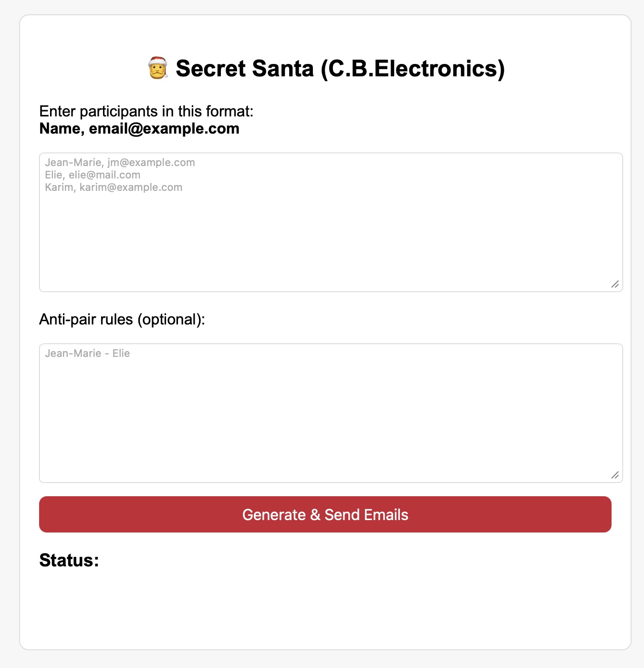
Task: Click 'Enter participants in this format:' text
Action: pos(146,111)
